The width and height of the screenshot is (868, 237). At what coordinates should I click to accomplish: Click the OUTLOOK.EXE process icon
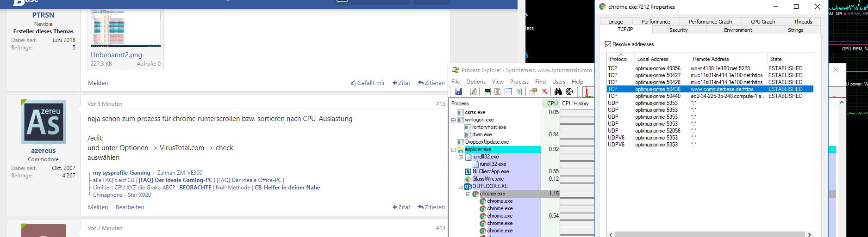pos(468,186)
